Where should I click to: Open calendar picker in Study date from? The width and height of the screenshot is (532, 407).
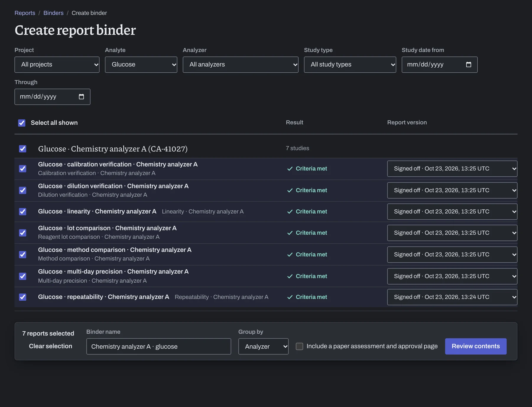(x=468, y=65)
